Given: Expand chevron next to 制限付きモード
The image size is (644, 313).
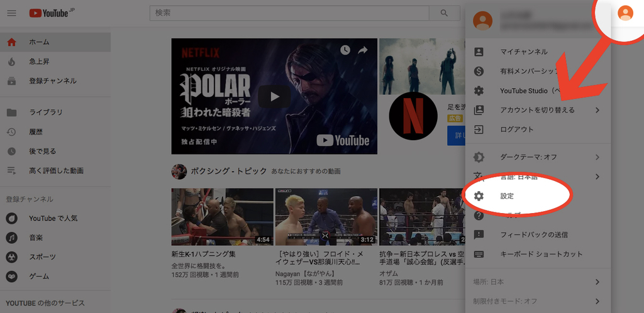Looking at the screenshot, I should [x=597, y=301].
